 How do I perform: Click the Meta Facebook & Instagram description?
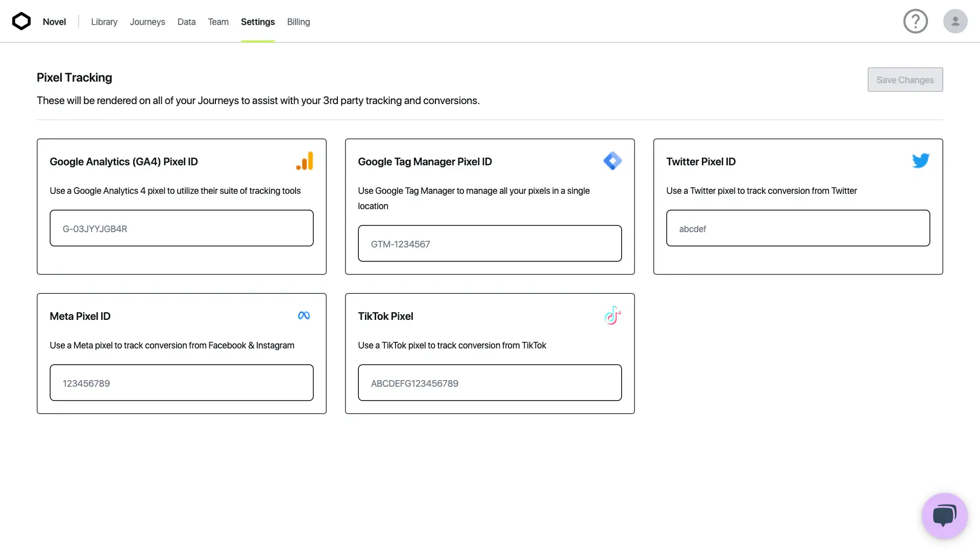coord(172,345)
